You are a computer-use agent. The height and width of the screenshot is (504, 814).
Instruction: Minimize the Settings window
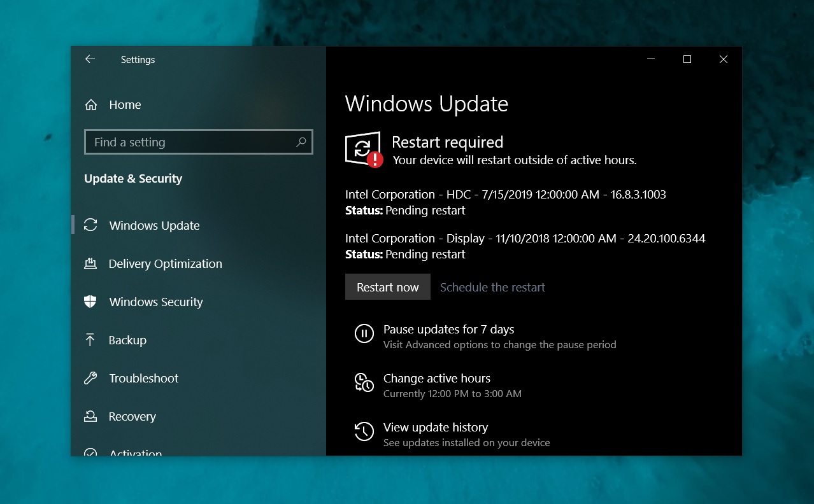(651, 59)
